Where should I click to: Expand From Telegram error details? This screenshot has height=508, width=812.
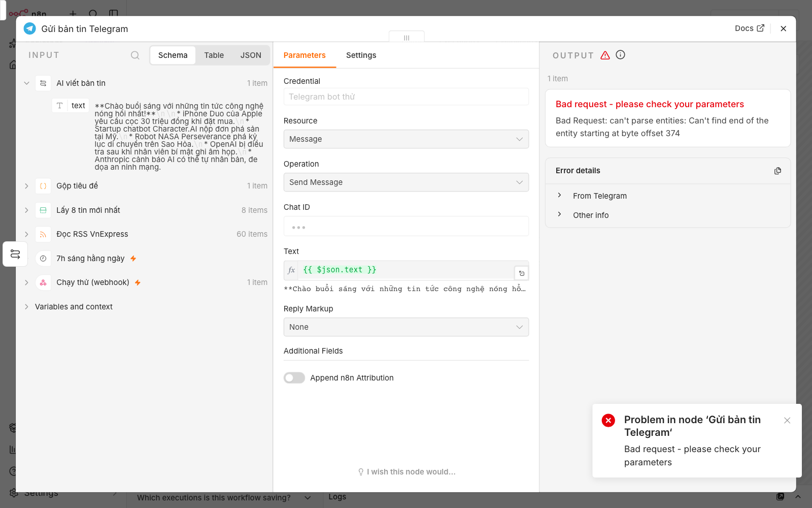pyautogui.click(x=559, y=196)
